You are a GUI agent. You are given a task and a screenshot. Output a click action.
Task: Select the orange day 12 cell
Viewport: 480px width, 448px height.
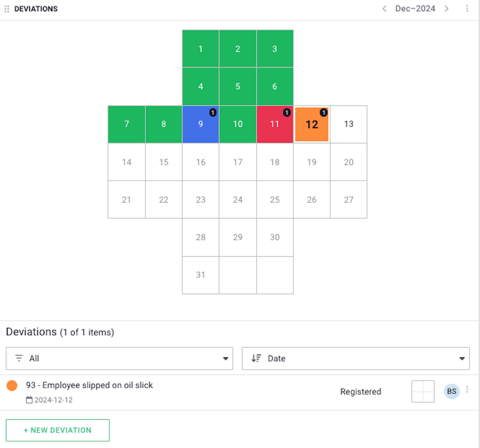point(312,124)
